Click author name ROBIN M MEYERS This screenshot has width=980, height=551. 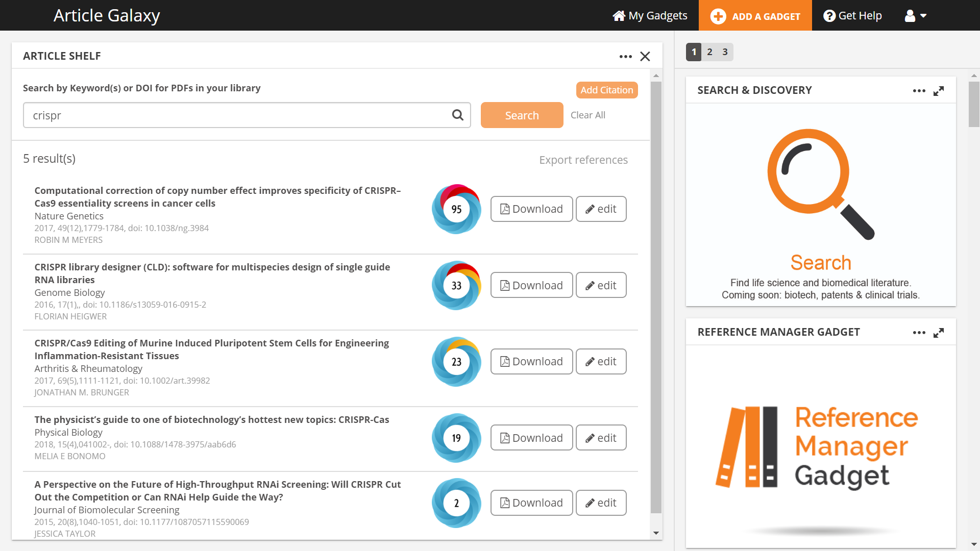pyautogui.click(x=68, y=240)
